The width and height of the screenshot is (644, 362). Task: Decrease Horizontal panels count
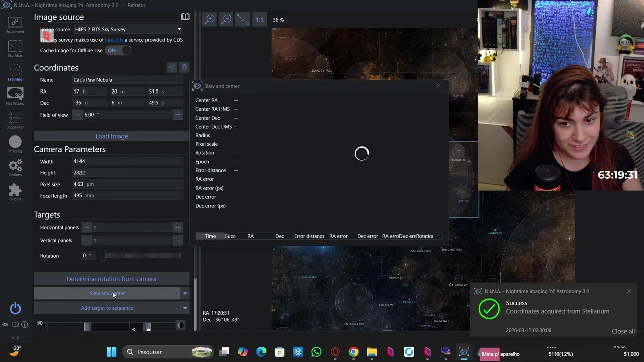[x=87, y=228]
